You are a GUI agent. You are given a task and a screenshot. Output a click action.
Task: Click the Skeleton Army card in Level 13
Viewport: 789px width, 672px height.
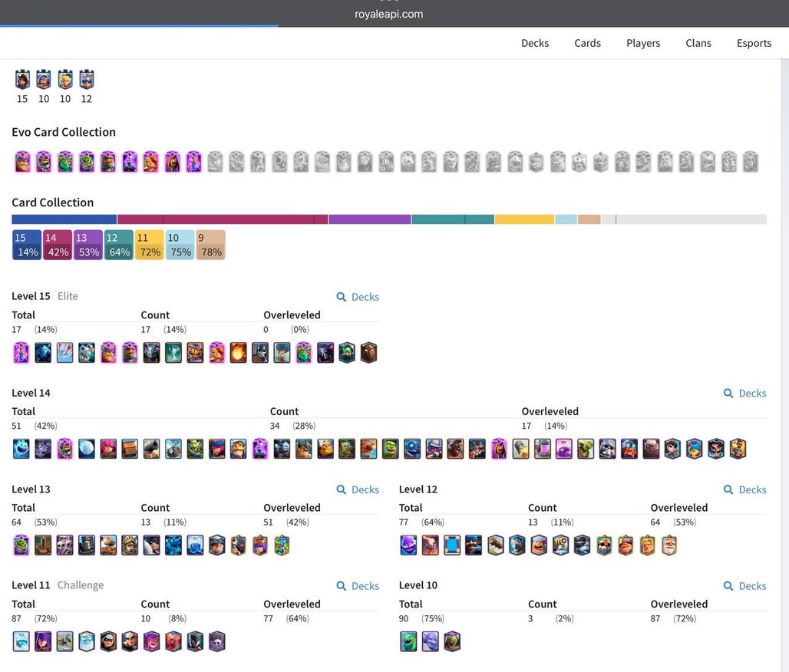click(x=65, y=545)
